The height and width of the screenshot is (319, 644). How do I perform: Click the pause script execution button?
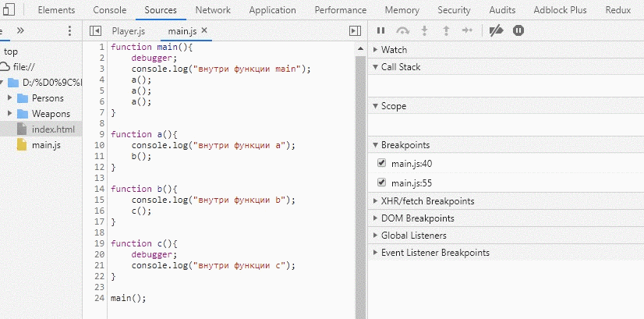pos(381,30)
